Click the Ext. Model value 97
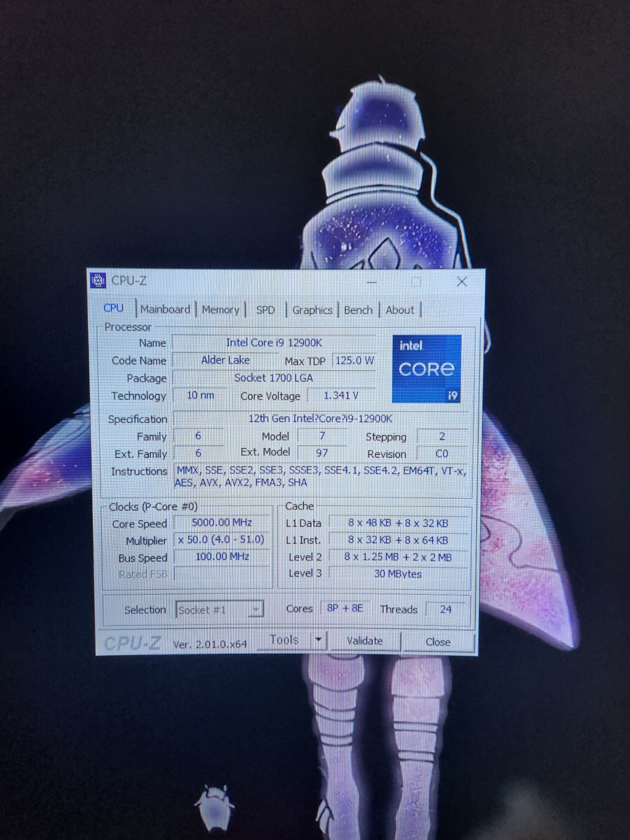This screenshot has width=630, height=840. point(322,453)
